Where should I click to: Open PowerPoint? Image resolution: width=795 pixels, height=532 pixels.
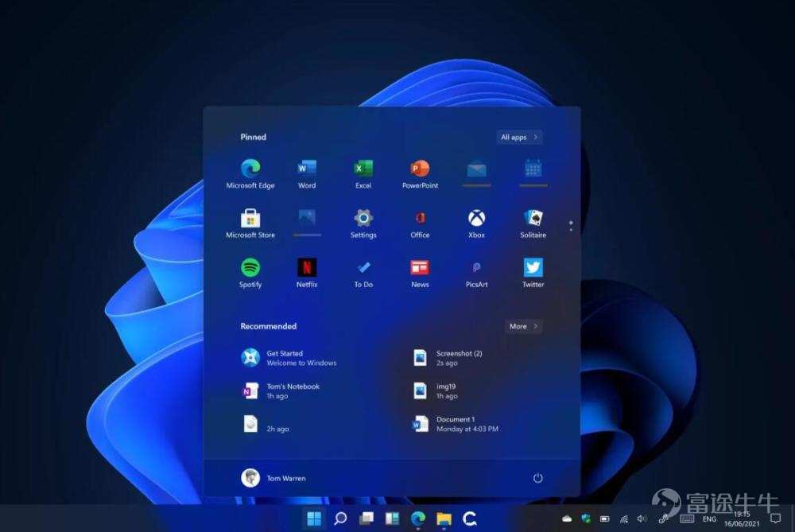(419, 170)
